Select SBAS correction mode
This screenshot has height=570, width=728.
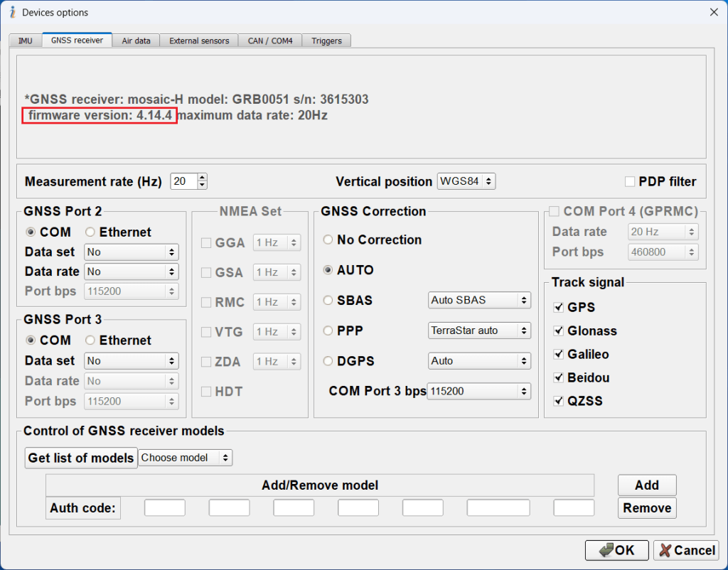click(x=328, y=300)
